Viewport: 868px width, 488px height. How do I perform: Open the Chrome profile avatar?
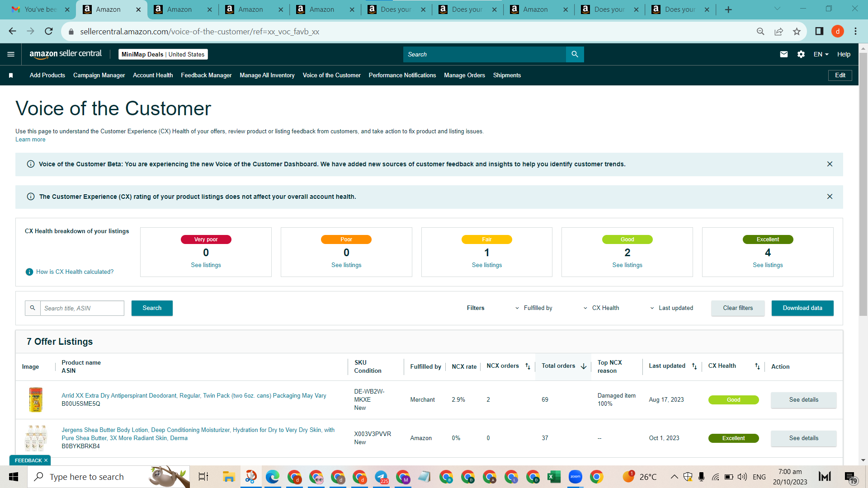coord(838,31)
